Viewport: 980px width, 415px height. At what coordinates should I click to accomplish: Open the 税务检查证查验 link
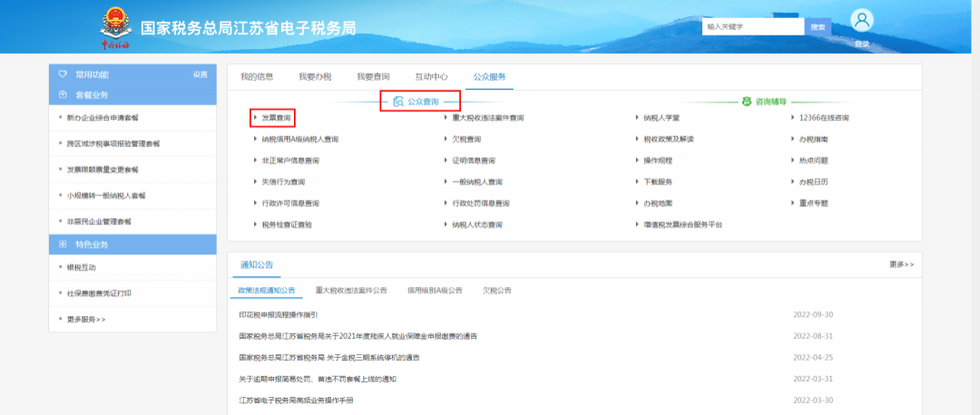(286, 224)
